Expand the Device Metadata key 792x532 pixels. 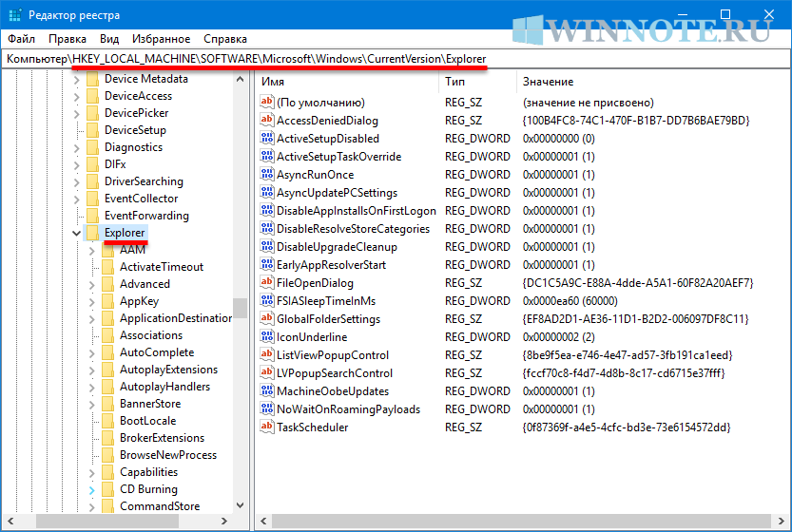(76, 79)
